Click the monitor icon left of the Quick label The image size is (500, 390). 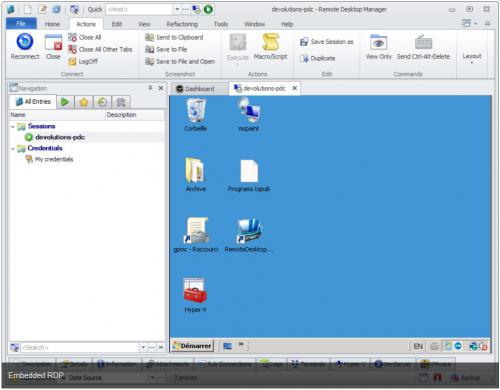pyautogui.click(x=74, y=9)
